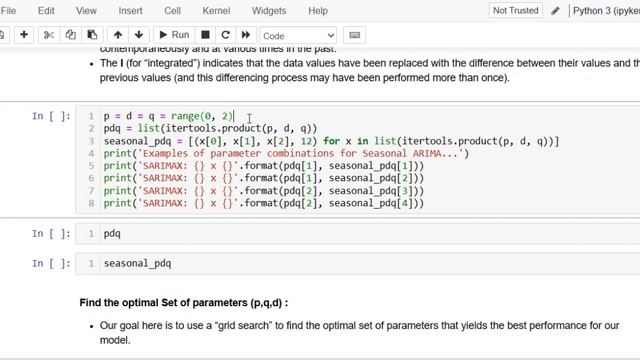The width and height of the screenshot is (640, 360).
Task: Restart the kernel circular arrow icon
Action: pos(225,35)
